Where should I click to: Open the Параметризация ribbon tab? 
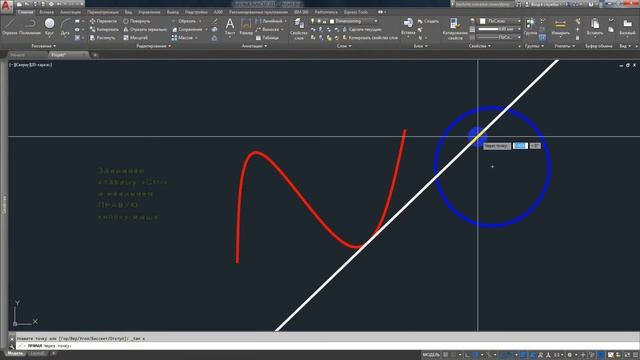pos(103,12)
